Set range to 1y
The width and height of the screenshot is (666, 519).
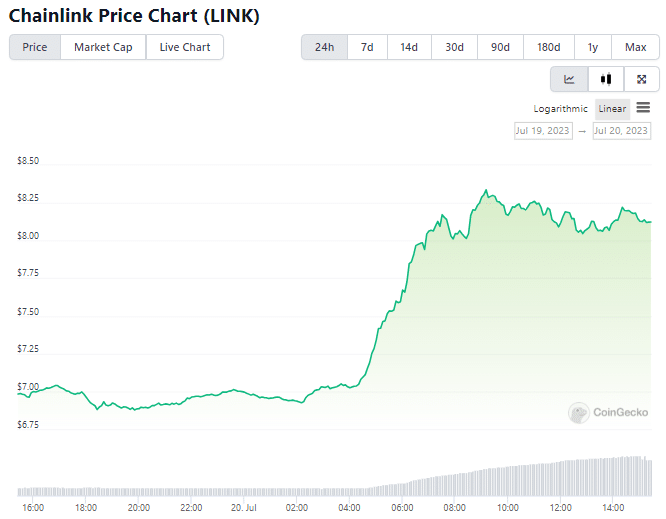click(x=593, y=47)
